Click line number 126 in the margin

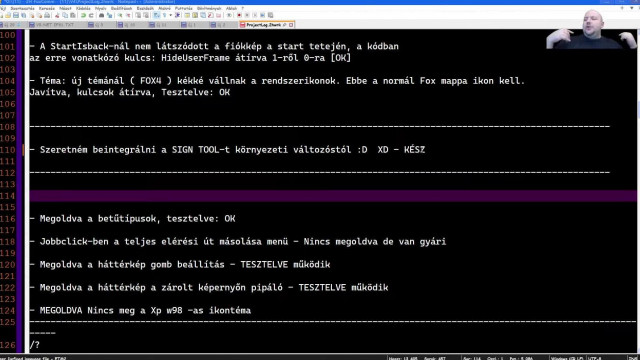click(x=8, y=345)
